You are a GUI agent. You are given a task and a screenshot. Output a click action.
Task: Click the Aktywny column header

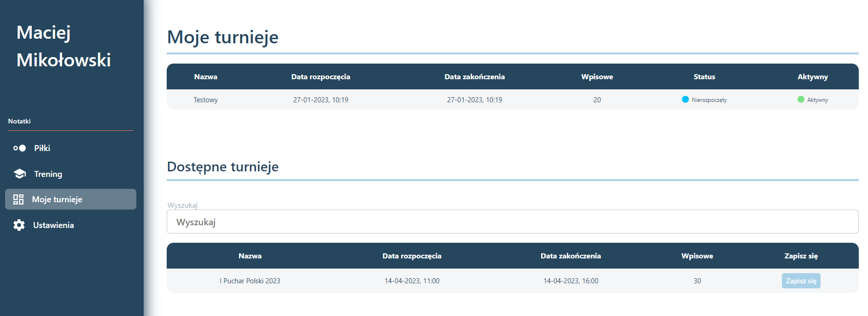pyautogui.click(x=812, y=77)
